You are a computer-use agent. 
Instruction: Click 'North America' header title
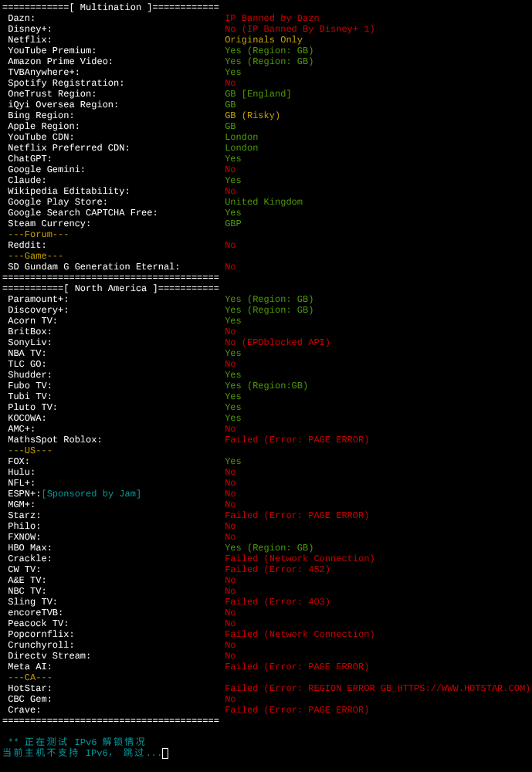tap(110, 289)
